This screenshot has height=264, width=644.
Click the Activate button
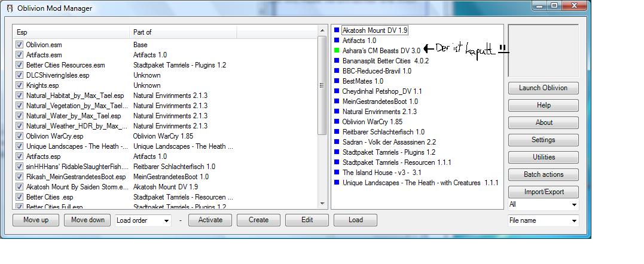tap(210, 220)
